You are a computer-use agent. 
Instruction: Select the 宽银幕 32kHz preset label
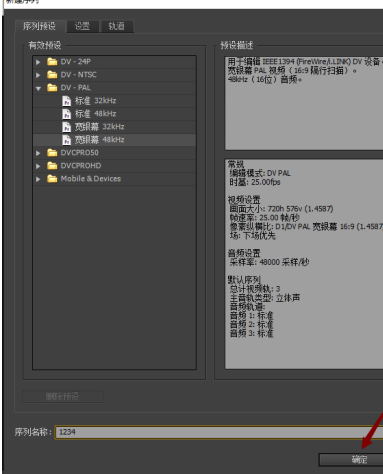(x=99, y=127)
